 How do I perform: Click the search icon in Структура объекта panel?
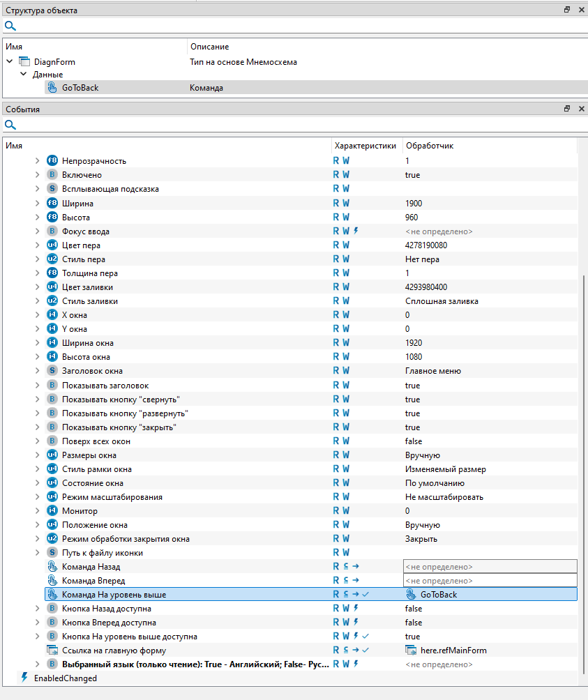[x=10, y=26]
